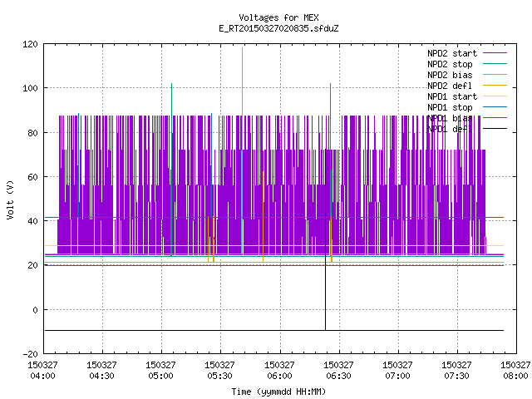Click the "NPD2 bias" legend label
The height and width of the screenshot is (399, 532).
coord(450,75)
